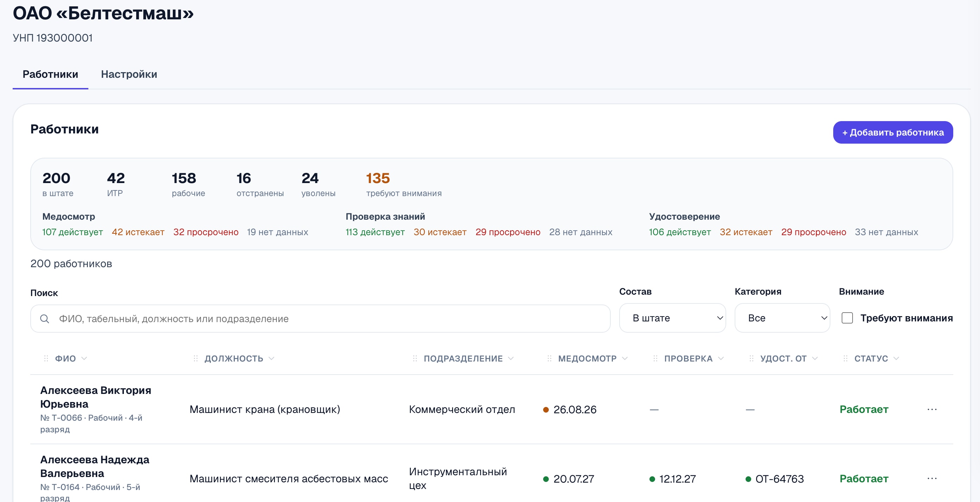The image size is (980, 502).
Task: Click knowledge check date 12.12.27
Action: [x=678, y=479]
